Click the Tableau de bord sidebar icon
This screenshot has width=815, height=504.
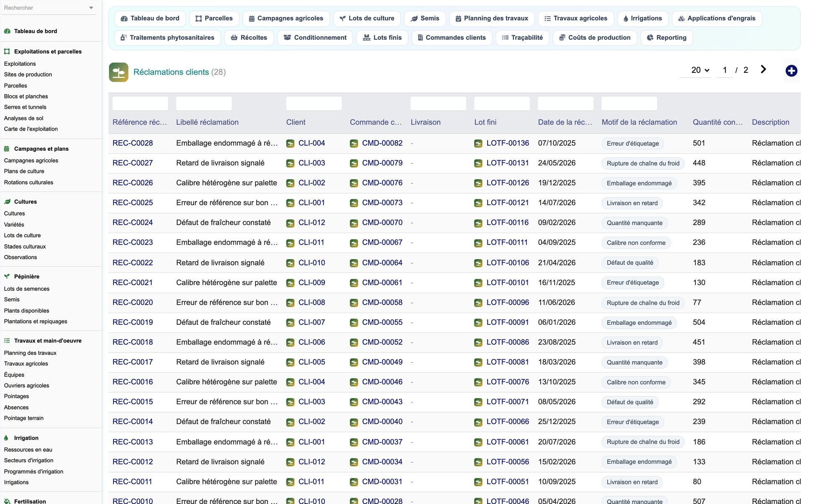(7, 31)
